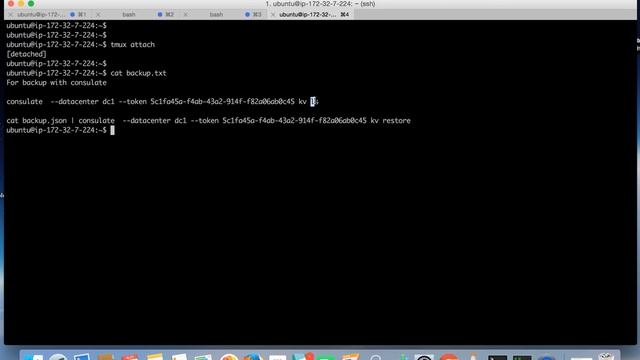Click the red close window button

(x=11, y=4)
